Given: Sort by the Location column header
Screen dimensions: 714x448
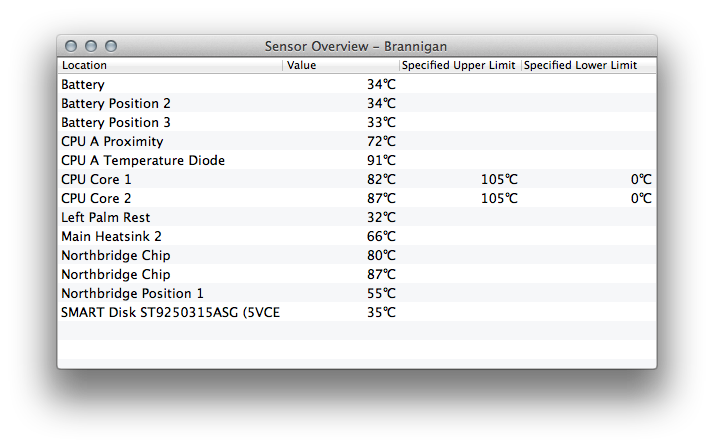Looking at the screenshot, I should coord(170,66).
